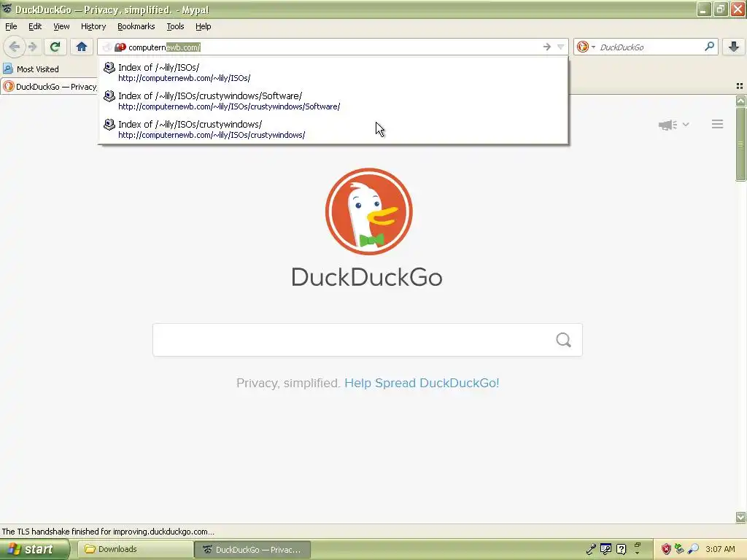This screenshot has width=747, height=560.
Task: Choose the crustywindows/Software/ suggestion
Action: 333,101
